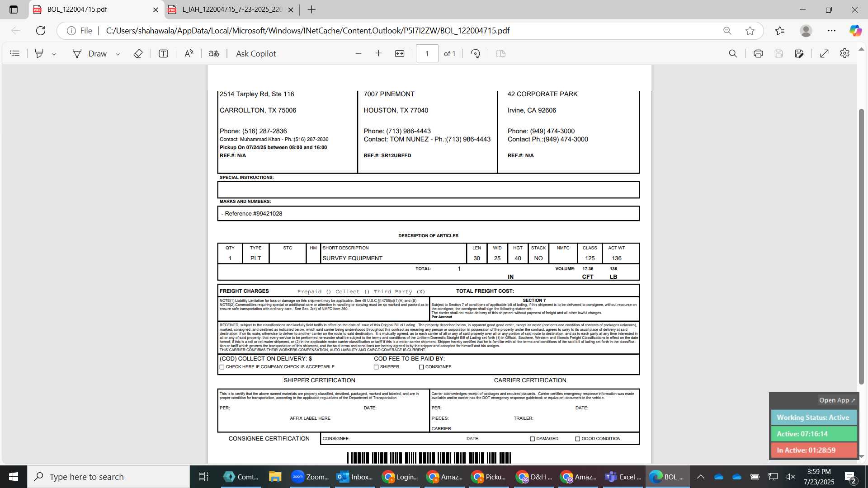Print the PDF document
Screen dimensions: 868x488
pyautogui.click(x=758, y=53)
